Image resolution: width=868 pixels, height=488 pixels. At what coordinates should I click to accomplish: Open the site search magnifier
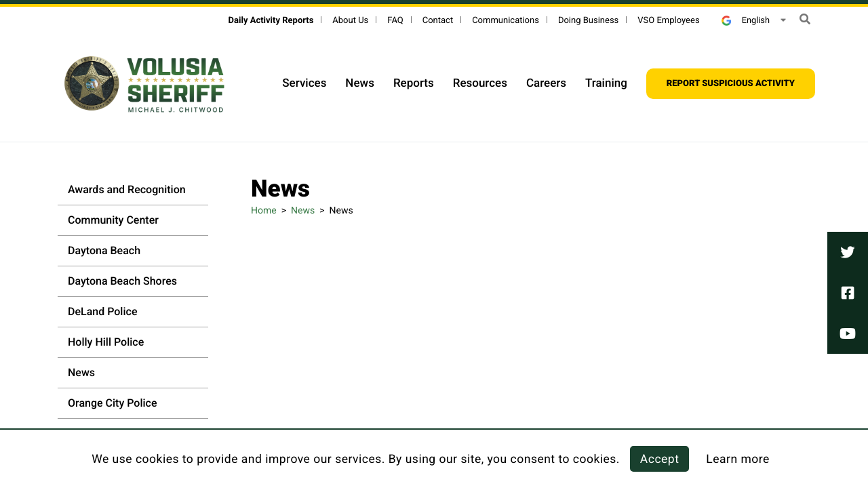(804, 19)
